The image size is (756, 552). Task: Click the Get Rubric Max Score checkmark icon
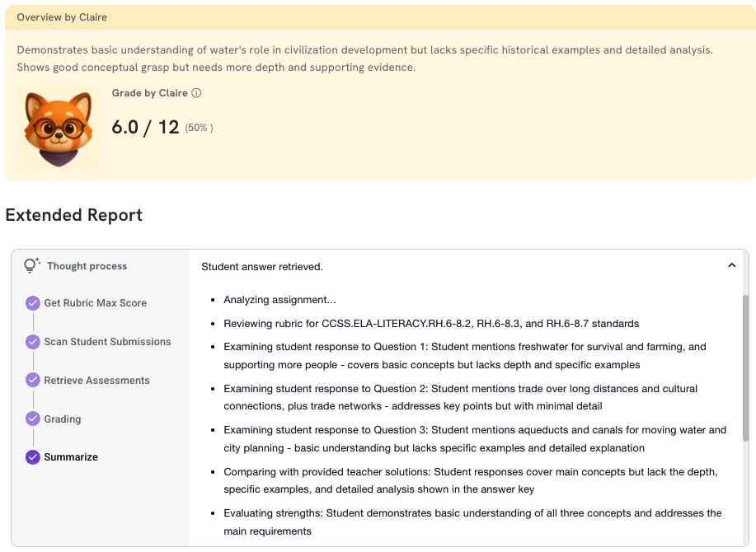tap(33, 303)
